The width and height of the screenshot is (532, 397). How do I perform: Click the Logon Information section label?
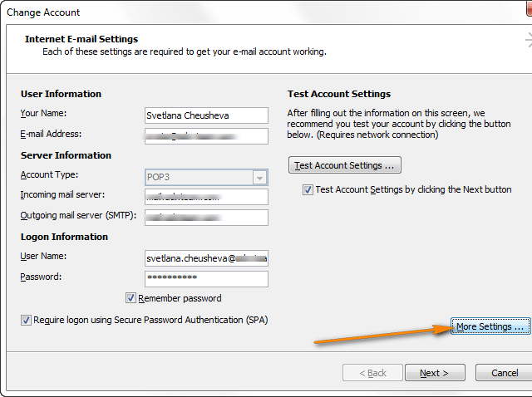[x=64, y=237]
